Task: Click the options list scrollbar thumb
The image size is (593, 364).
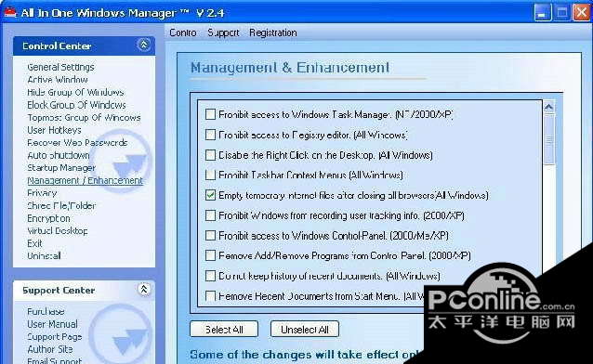Action: click(x=549, y=139)
